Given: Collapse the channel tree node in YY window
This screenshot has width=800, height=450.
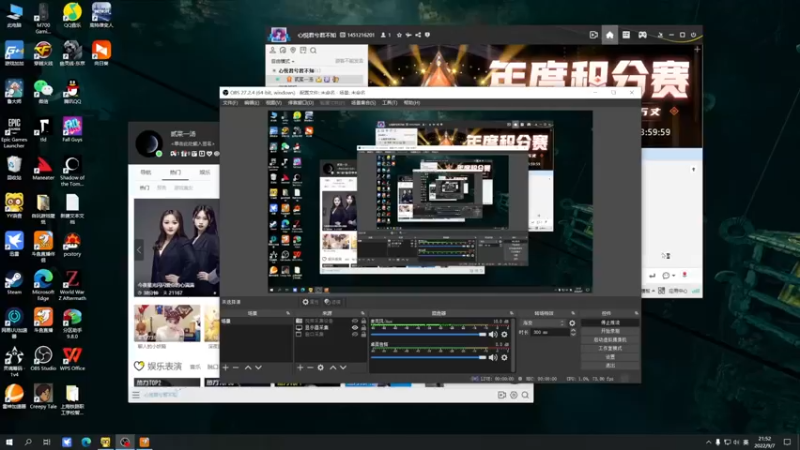Looking at the screenshot, I should click(274, 71).
